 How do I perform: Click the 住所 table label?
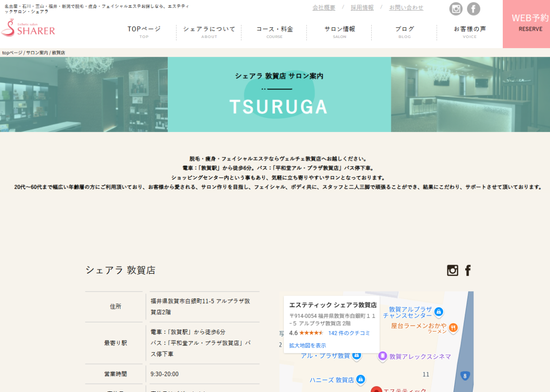coord(115,307)
